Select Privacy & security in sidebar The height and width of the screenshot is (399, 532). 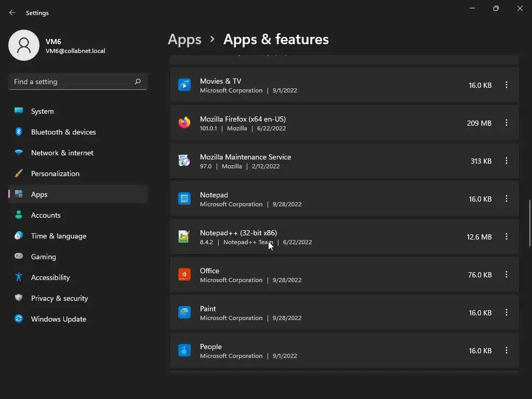pos(59,298)
